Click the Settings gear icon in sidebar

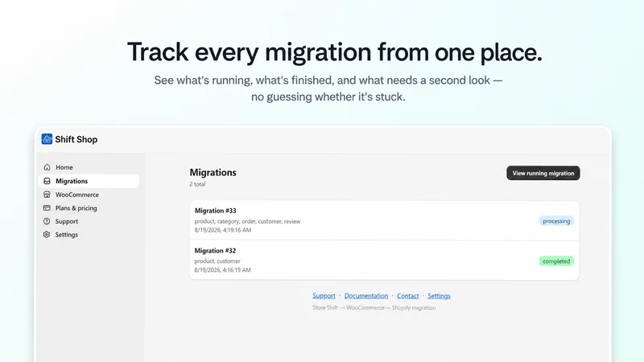[x=47, y=234]
